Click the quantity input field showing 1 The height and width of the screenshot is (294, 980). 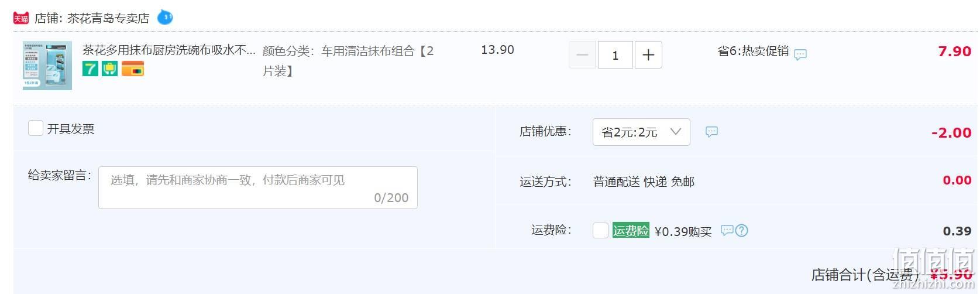(615, 55)
